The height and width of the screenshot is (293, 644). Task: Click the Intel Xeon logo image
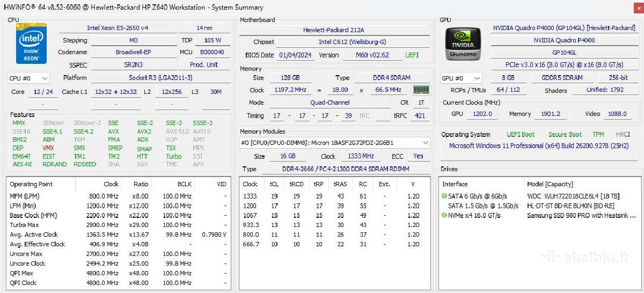pyautogui.click(x=31, y=44)
